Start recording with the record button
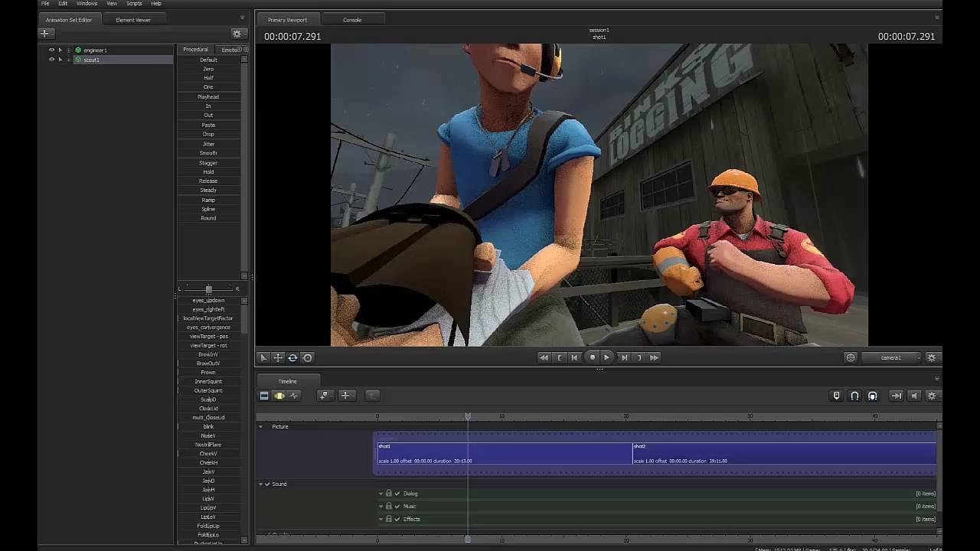This screenshot has height=551, width=980. [x=592, y=357]
